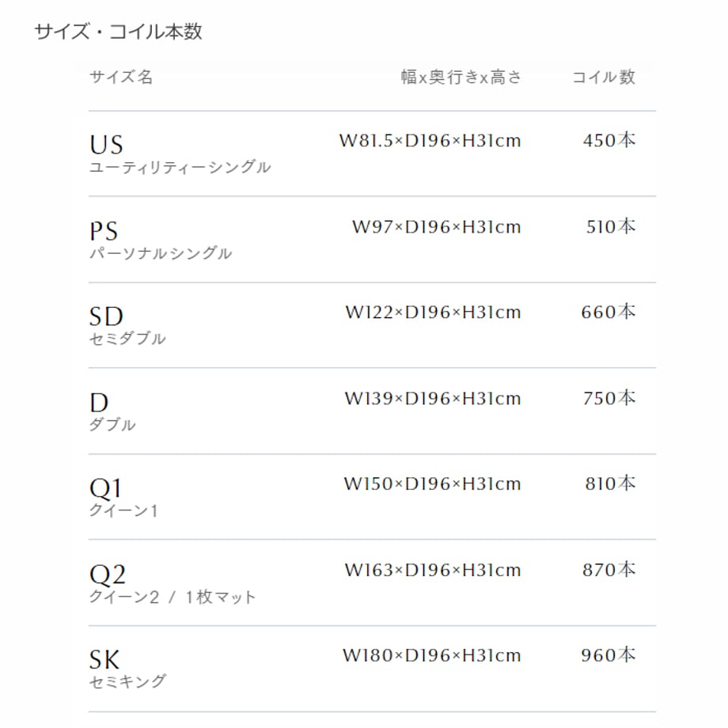This screenshot has height=728, width=728.
Task: Select the SK size label
Action: pos(104,660)
